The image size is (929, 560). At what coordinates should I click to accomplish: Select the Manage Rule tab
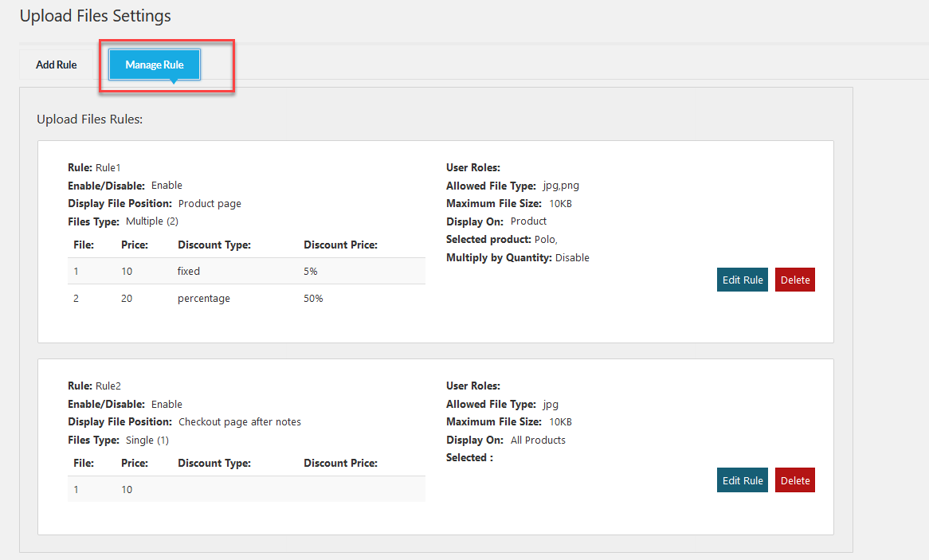(153, 65)
